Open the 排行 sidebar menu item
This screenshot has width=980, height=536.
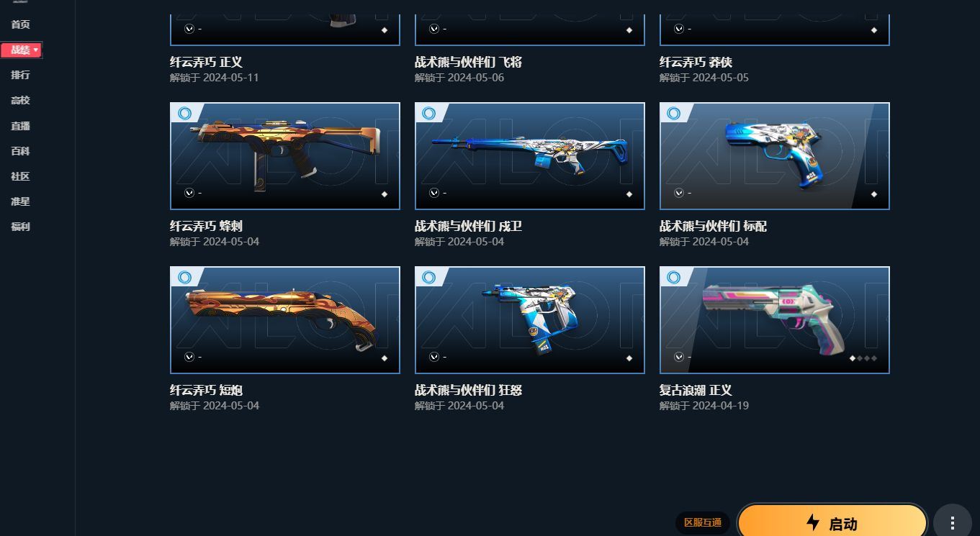[20, 75]
